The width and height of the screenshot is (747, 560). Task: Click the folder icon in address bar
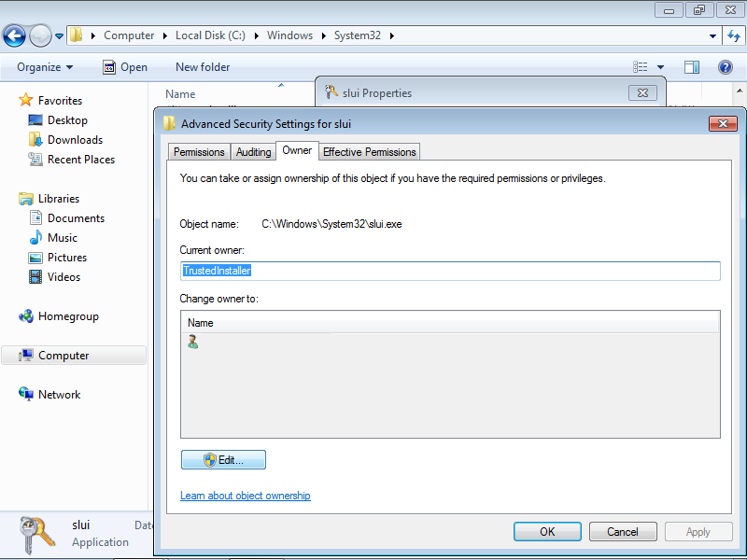click(76, 35)
